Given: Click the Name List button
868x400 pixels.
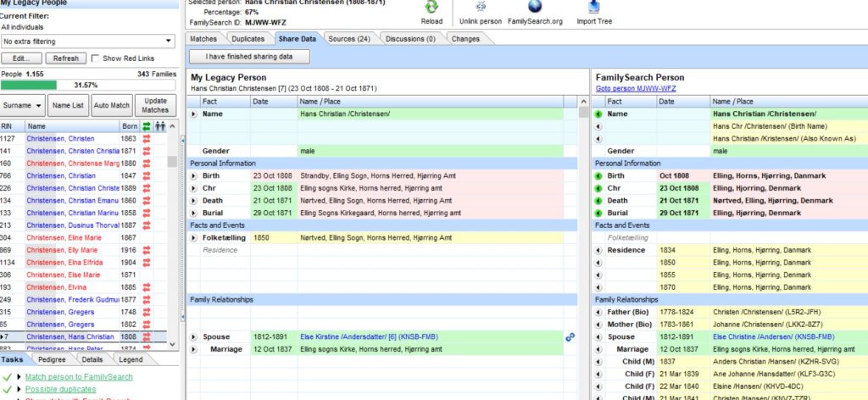Looking at the screenshot, I should click(x=68, y=105).
